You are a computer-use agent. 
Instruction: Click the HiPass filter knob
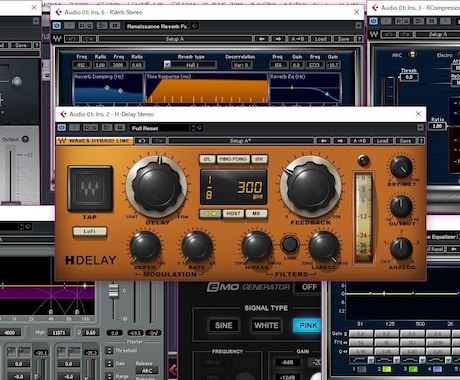[x=257, y=247]
